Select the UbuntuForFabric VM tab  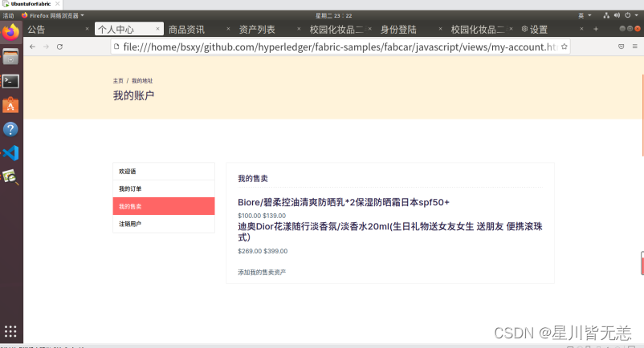point(31,4)
